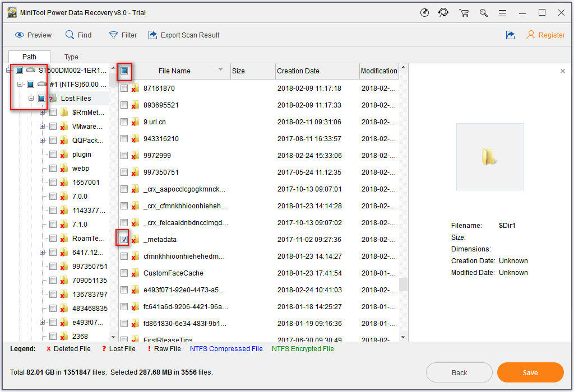Viewport: 574px width, 392px height.
Task: Click Export Scan Result
Action: pyautogui.click(x=184, y=35)
